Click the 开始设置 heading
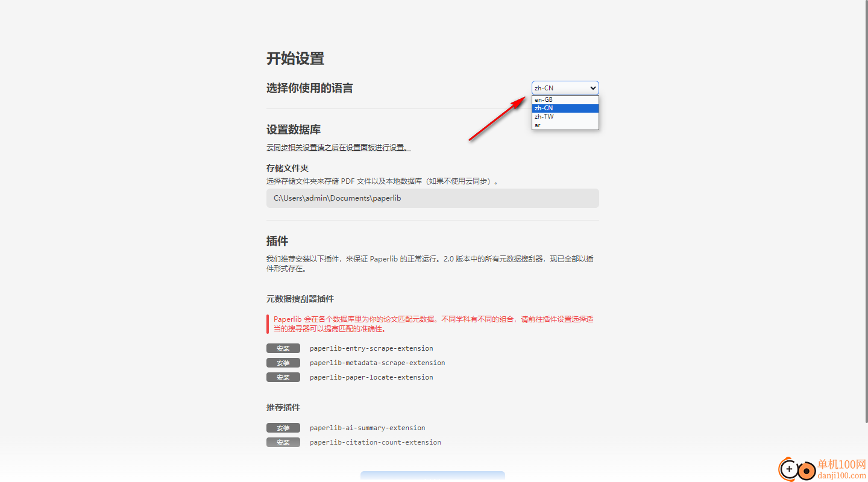The height and width of the screenshot is (482, 868). 295,58
